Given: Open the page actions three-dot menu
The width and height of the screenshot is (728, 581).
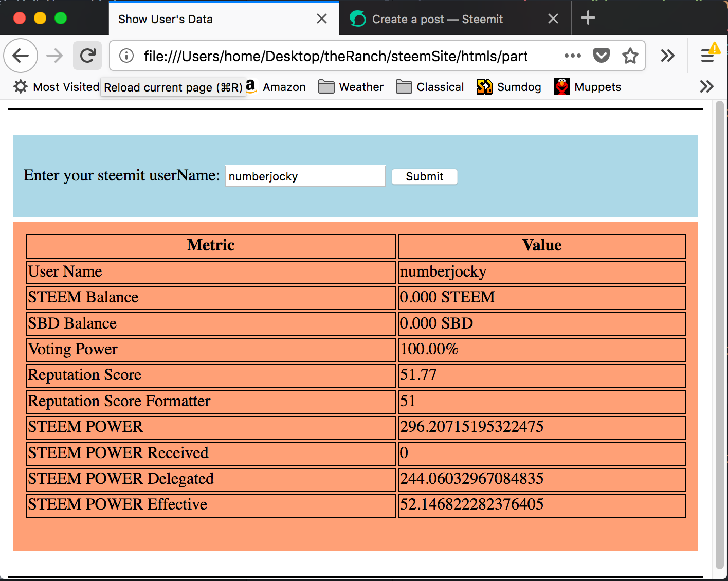Looking at the screenshot, I should [572, 56].
